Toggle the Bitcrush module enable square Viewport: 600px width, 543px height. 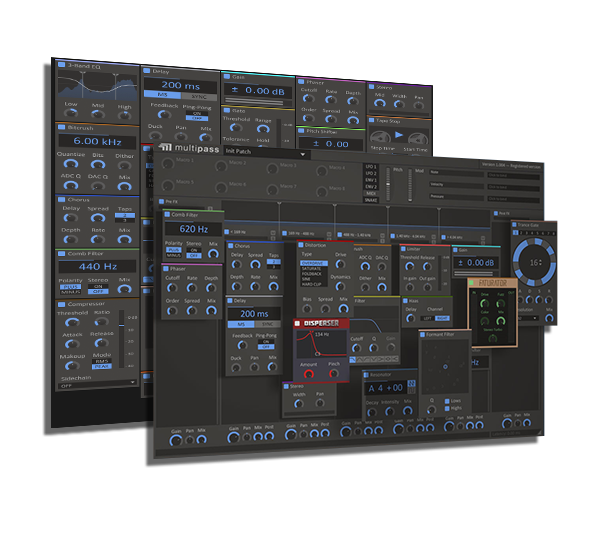tap(61, 127)
